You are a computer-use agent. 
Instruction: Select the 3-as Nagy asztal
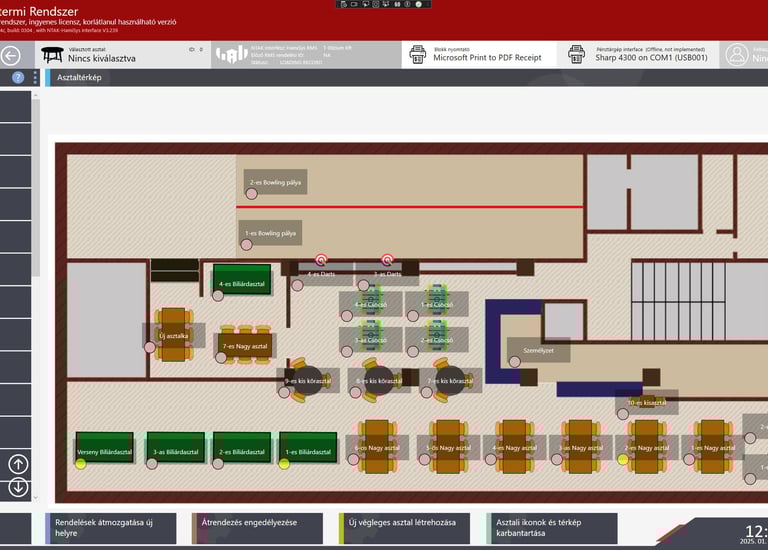pyautogui.click(x=580, y=447)
